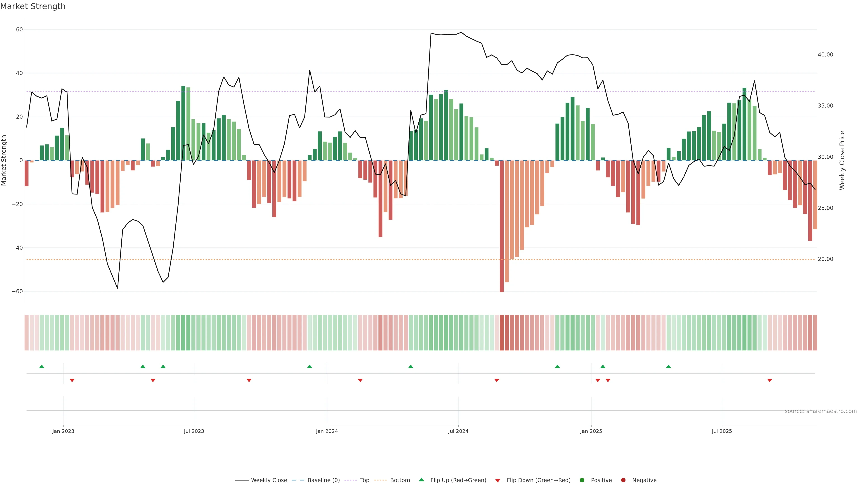This screenshot has width=868, height=488.
Task: Toggle the Bottom legend label
Action: click(x=400, y=480)
